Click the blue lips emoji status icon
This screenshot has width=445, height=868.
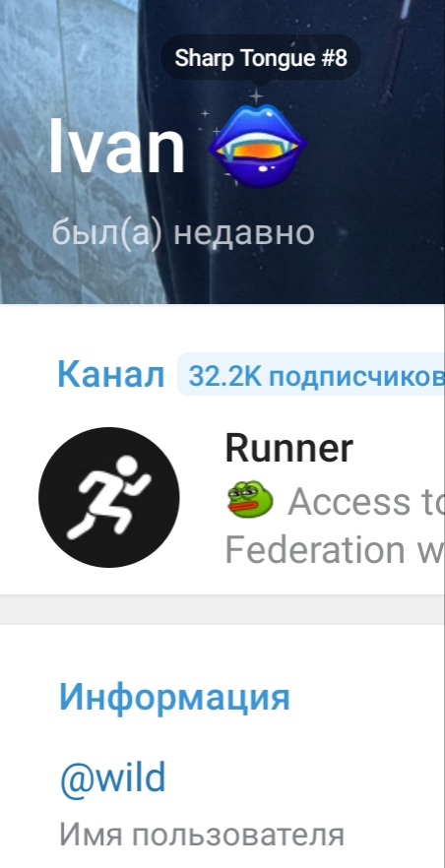click(x=258, y=146)
